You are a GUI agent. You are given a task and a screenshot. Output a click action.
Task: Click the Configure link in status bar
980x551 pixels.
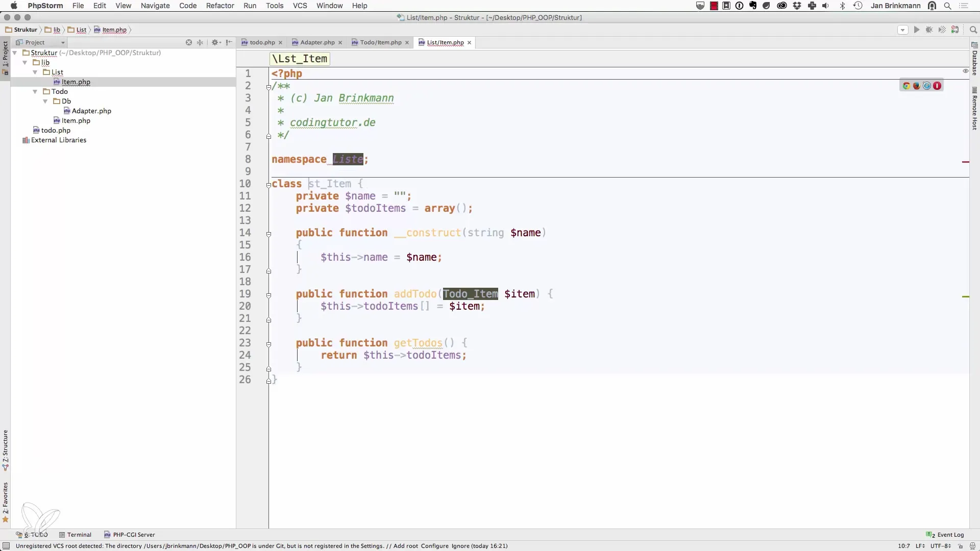pyautogui.click(x=435, y=546)
